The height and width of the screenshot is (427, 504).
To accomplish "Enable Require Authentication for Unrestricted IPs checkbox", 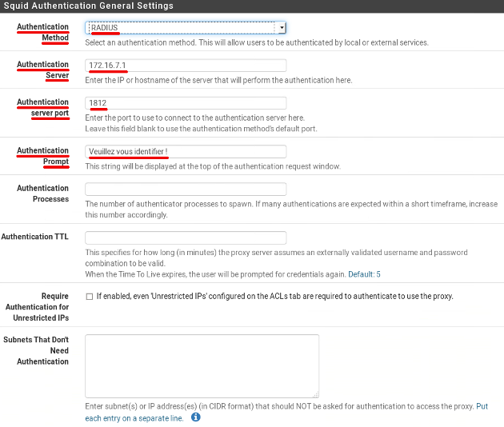I will [90, 296].
